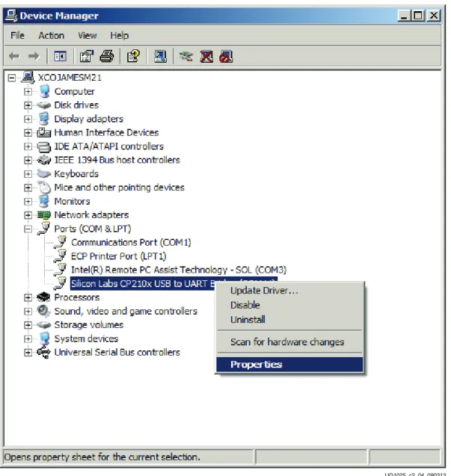Image resolution: width=451 pixels, height=476 pixels.
Task: Click the Network adapters card icon
Action: [44, 215]
